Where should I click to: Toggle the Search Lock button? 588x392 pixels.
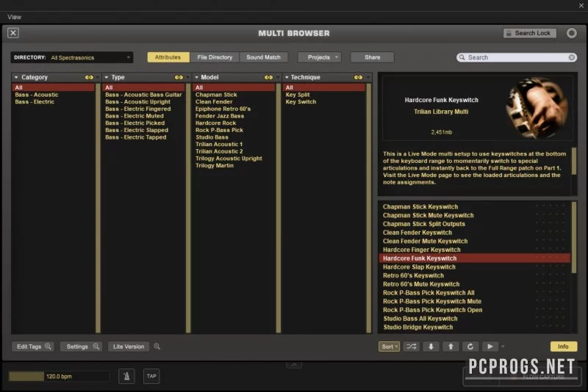529,33
